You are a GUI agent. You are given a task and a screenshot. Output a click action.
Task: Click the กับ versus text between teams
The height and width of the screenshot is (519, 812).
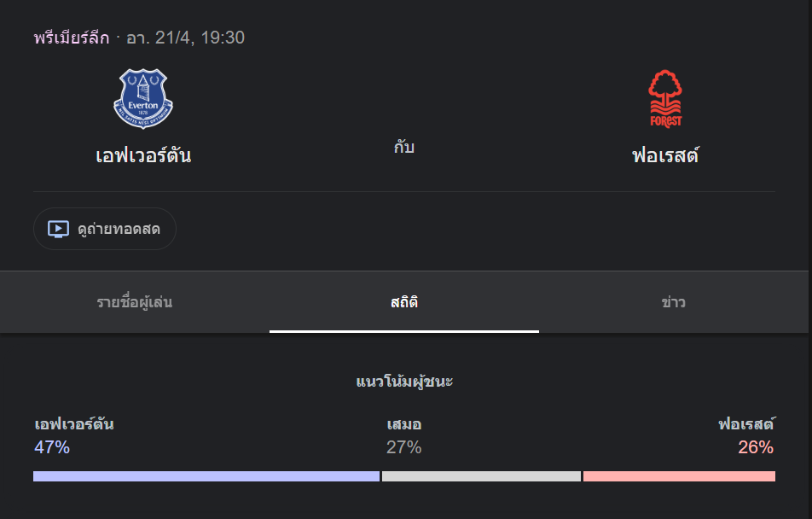[404, 147]
